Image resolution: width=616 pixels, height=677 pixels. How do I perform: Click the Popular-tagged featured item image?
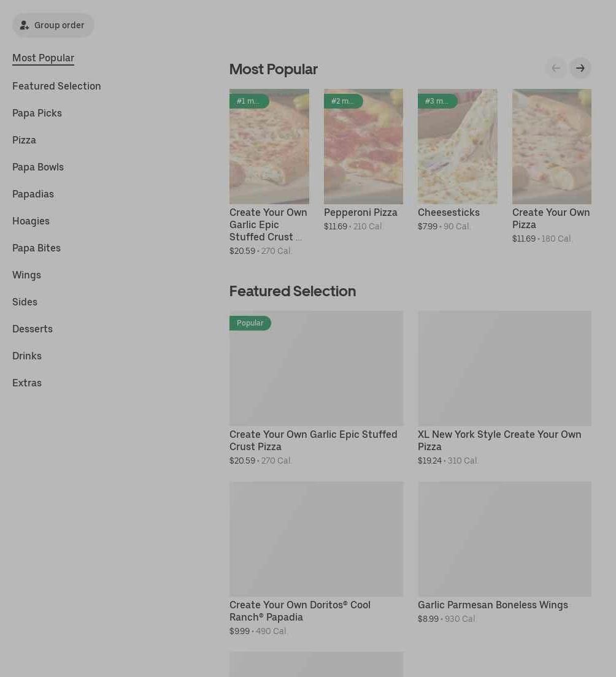point(316,368)
